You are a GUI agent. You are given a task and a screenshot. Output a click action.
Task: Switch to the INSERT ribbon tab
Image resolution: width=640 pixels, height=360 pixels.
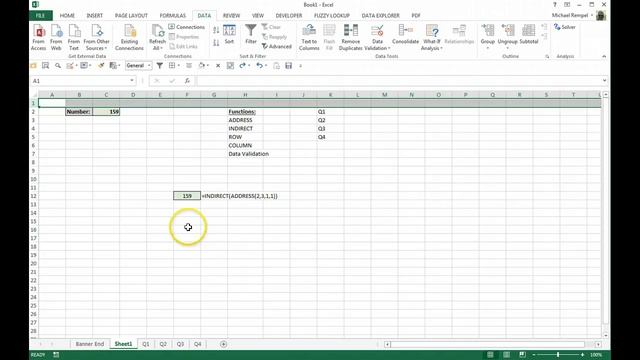[94, 16]
